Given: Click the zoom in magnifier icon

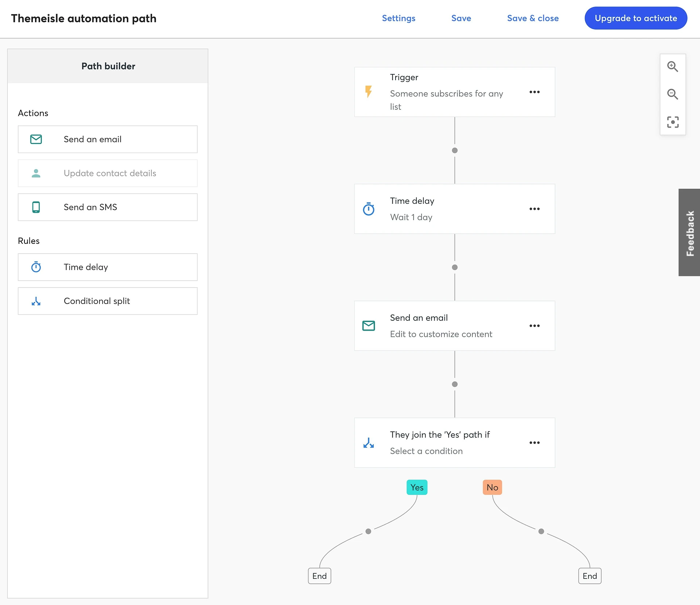Looking at the screenshot, I should 673,66.
